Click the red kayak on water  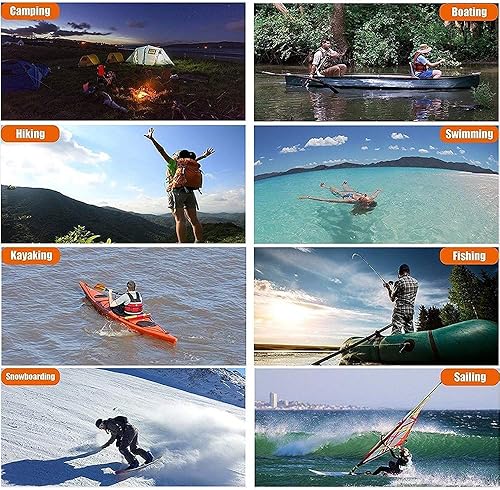click(128, 313)
